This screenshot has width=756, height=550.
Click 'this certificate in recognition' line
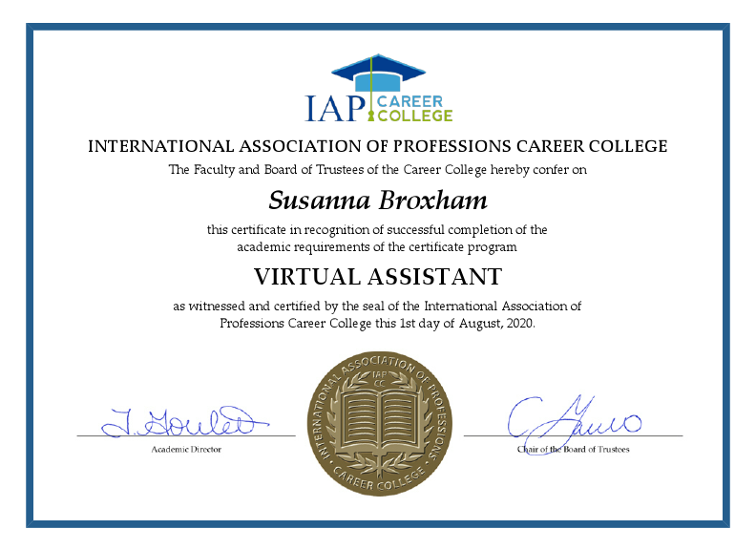377,230
